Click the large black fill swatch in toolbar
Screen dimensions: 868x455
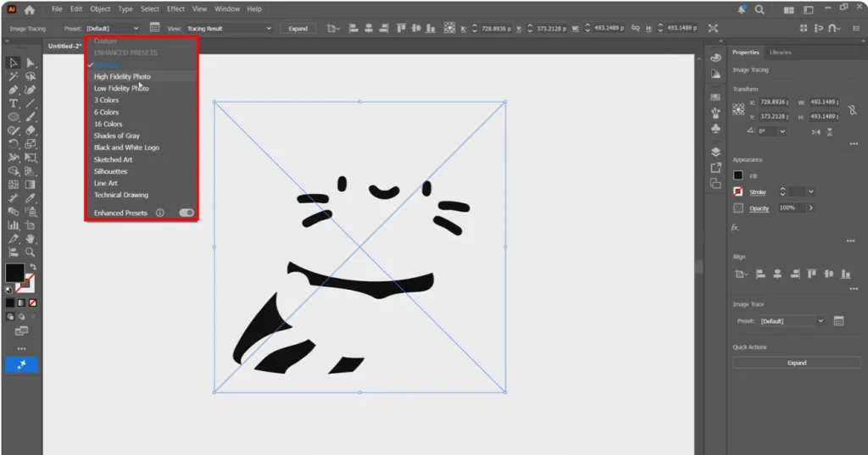click(14, 273)
